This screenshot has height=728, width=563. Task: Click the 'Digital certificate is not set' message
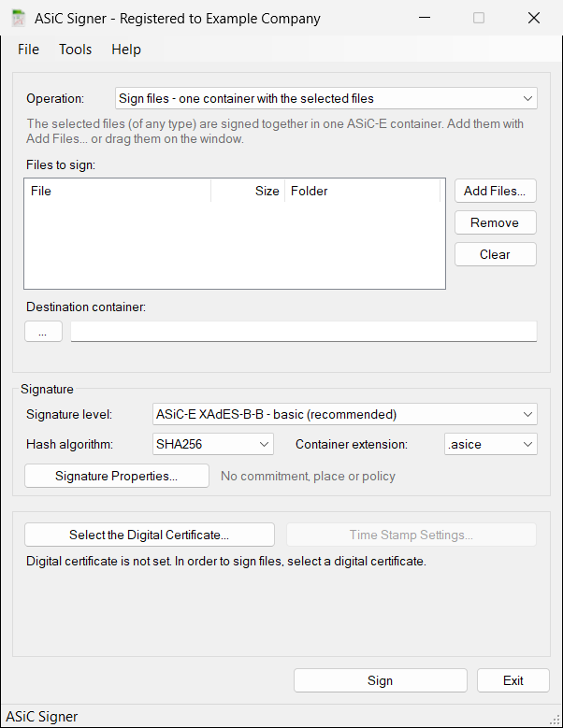click(x=226, y=562)
